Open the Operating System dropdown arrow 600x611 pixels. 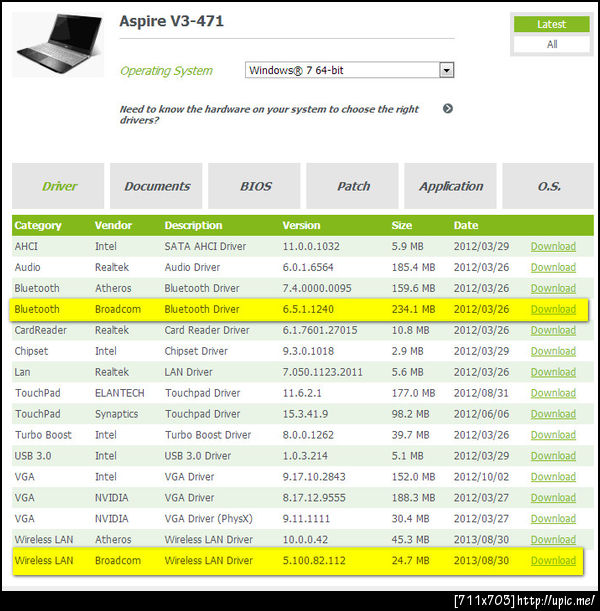[x=446, y=71]
